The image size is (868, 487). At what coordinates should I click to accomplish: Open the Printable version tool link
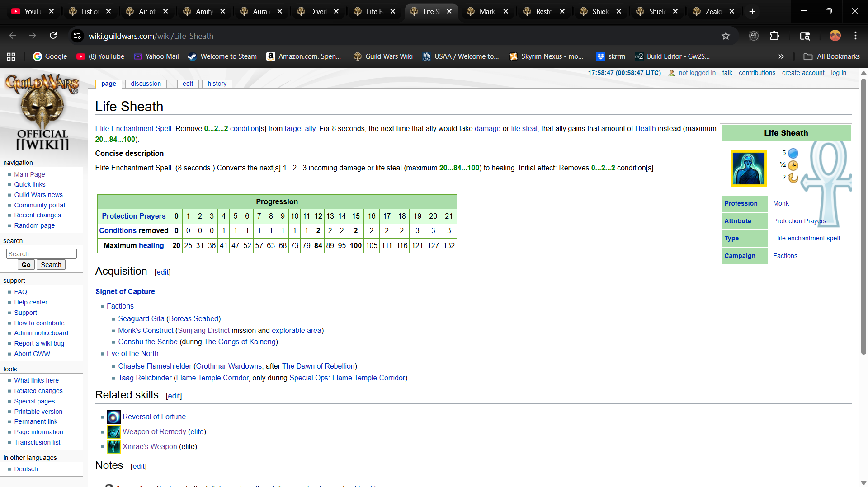pyautogui.click(x=38, y=412)
